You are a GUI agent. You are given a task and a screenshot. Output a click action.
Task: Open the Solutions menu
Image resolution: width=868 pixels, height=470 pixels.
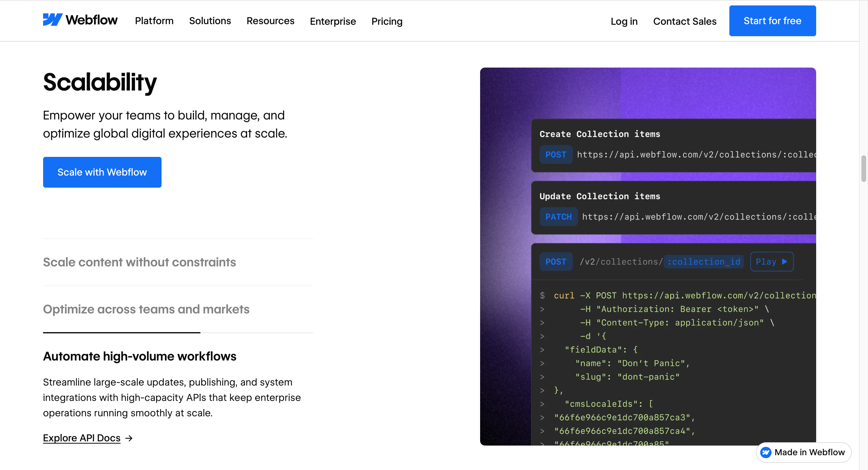point(210,21)
